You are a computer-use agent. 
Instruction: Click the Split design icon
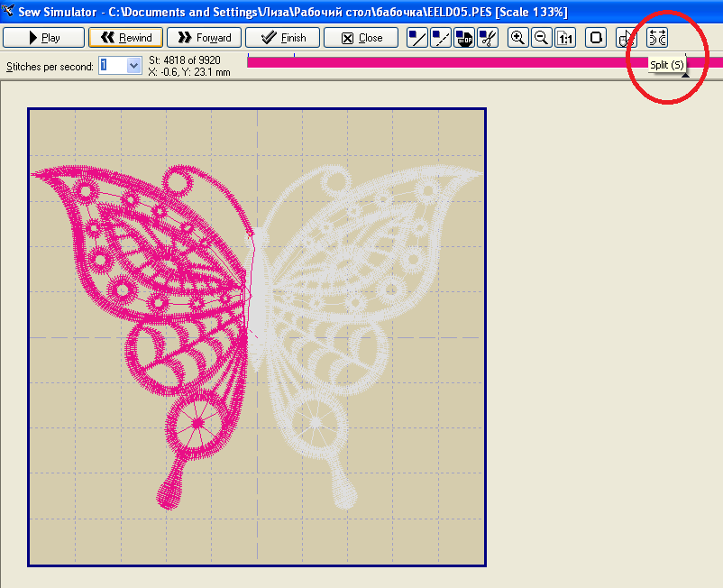[x=657, y=38]
